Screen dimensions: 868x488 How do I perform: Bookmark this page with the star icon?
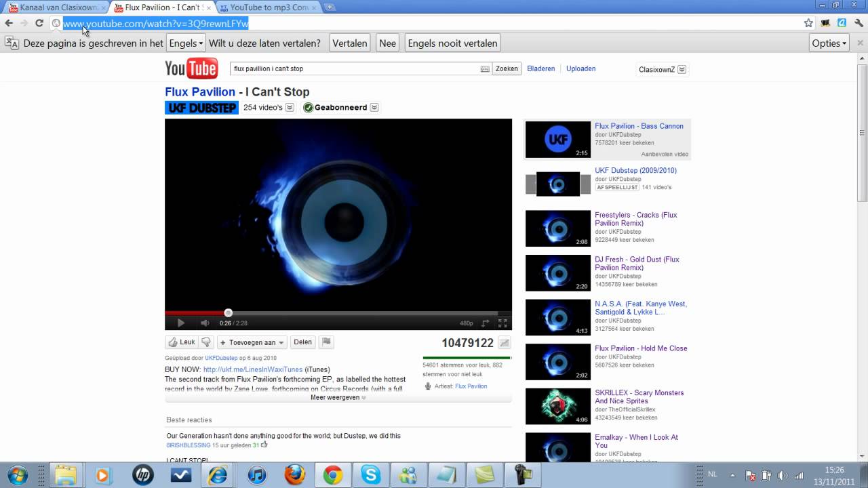tap(808, 23)
